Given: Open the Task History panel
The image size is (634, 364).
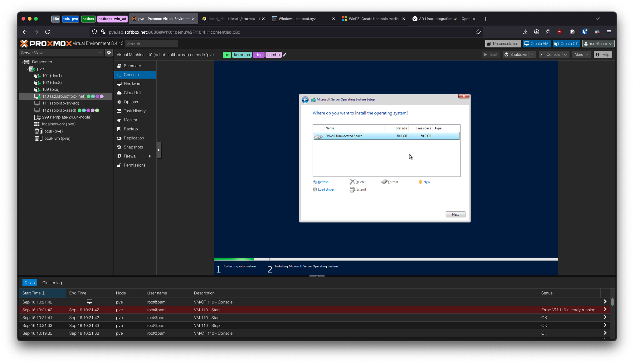Looking at the screenshot, I should (134, 111).
